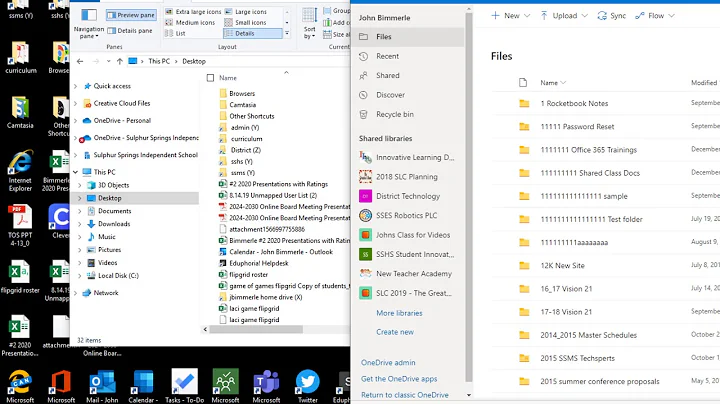Choose Large icons layout
Image resolution: width=720 pixels, height=404 pixels.
245,11
